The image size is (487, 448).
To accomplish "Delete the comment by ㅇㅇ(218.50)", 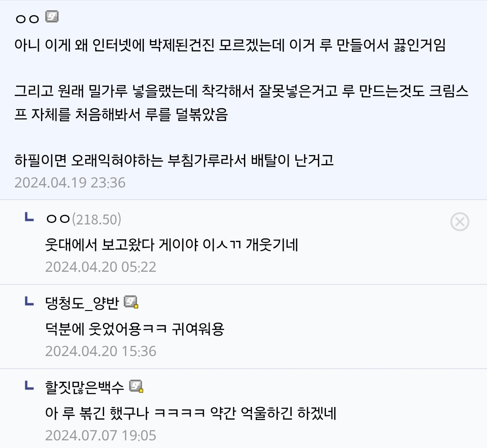I will pos(459,222).
